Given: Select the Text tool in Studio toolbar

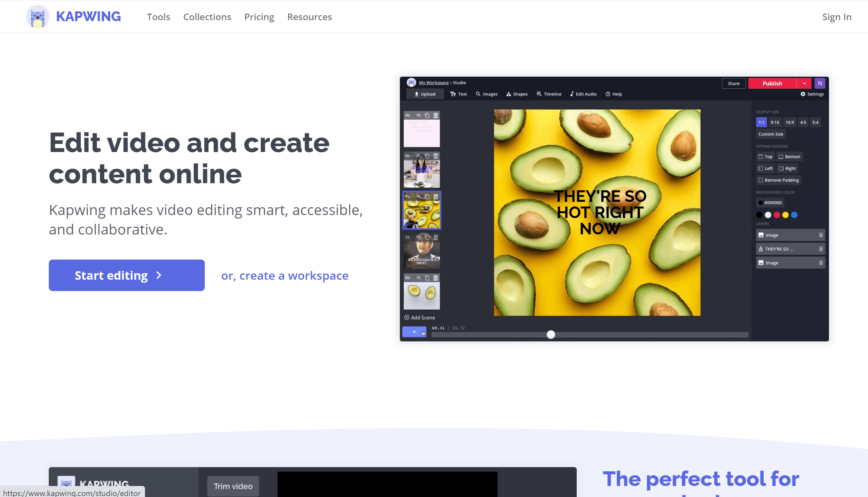Looking at the screenshot, I should click(458, 94).
